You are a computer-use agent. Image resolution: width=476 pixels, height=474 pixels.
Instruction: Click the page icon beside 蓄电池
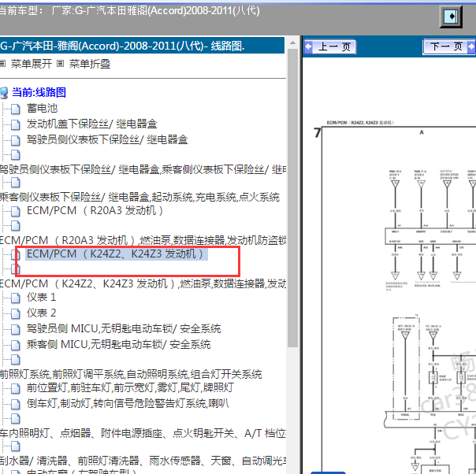click(16, 109)
